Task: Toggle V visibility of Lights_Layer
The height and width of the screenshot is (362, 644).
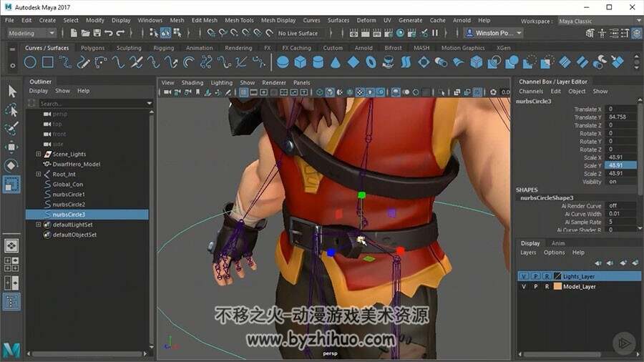Action: pos(523,276)
